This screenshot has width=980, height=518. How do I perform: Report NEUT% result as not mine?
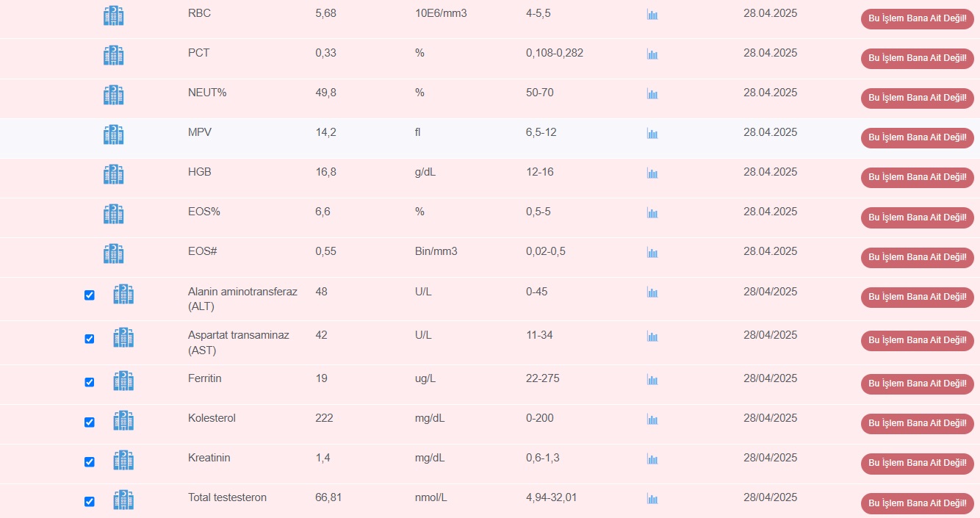click(918, 98)
